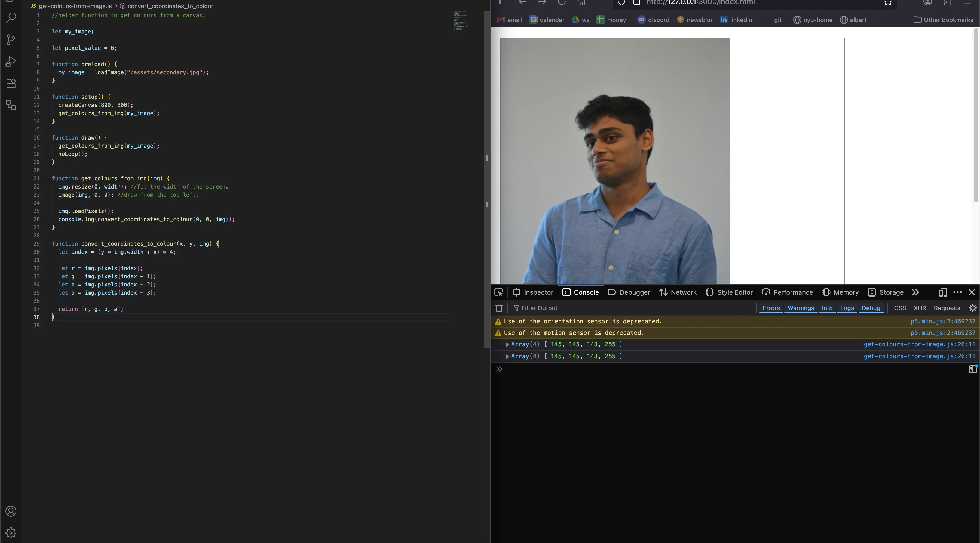Open p5.min.js:2:469237 source link
This screenshot has height=543, width=980.
click(x=943, y=321)
